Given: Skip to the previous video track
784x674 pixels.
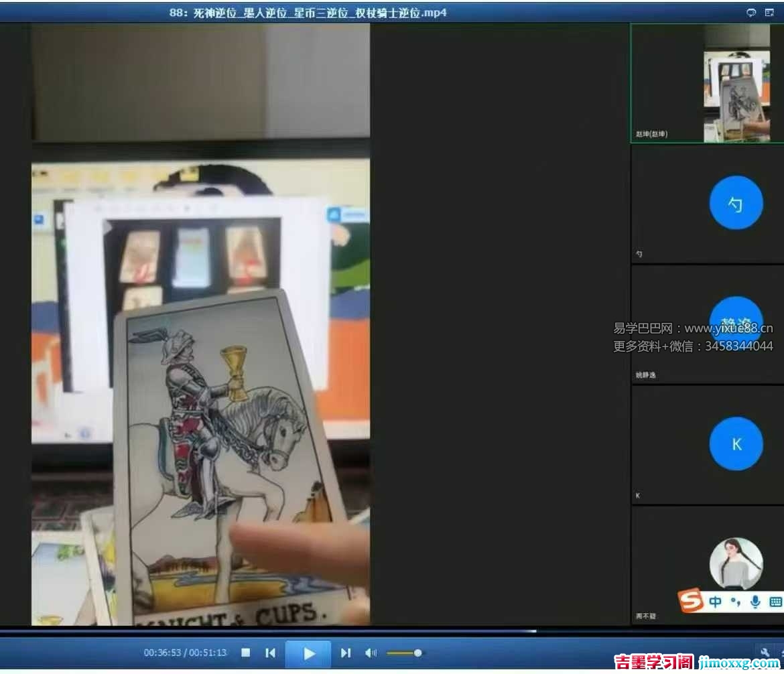Looking at the screenshot, I should (270, 653).
